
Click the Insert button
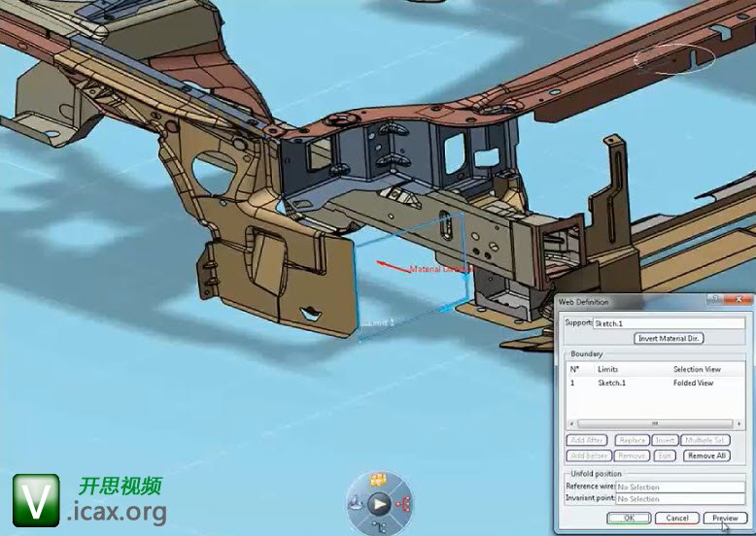click(x=665, y=440)
